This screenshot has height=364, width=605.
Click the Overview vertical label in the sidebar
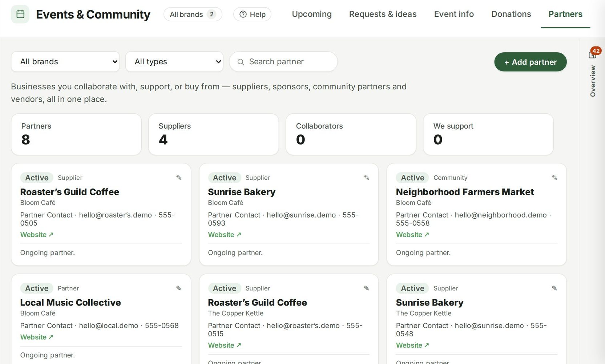(593, 81)
